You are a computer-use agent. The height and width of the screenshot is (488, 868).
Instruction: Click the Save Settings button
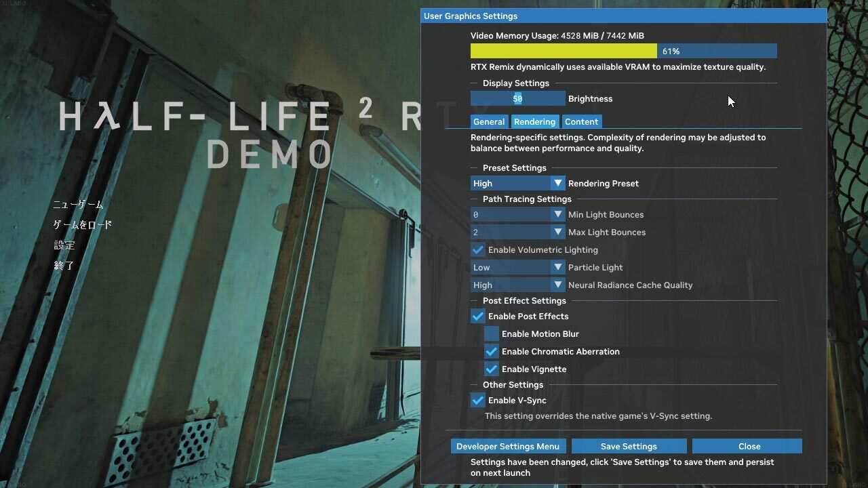(629, 447)
